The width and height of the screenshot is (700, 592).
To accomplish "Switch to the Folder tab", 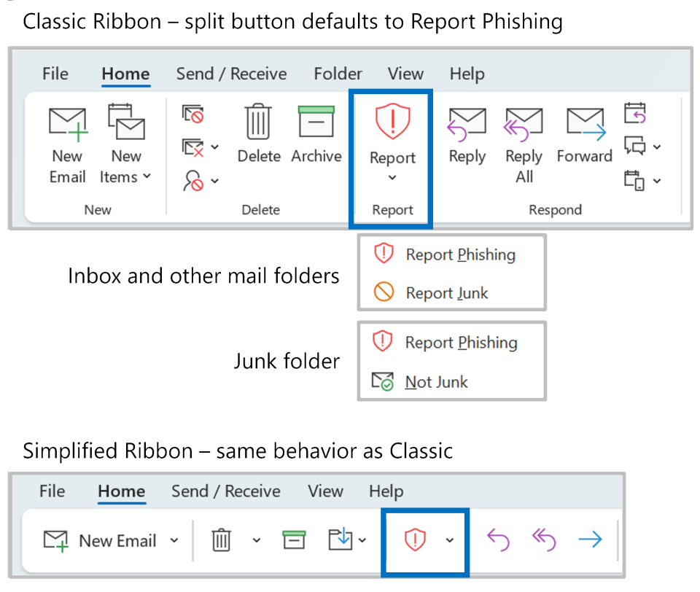I will tap(338, 74).
